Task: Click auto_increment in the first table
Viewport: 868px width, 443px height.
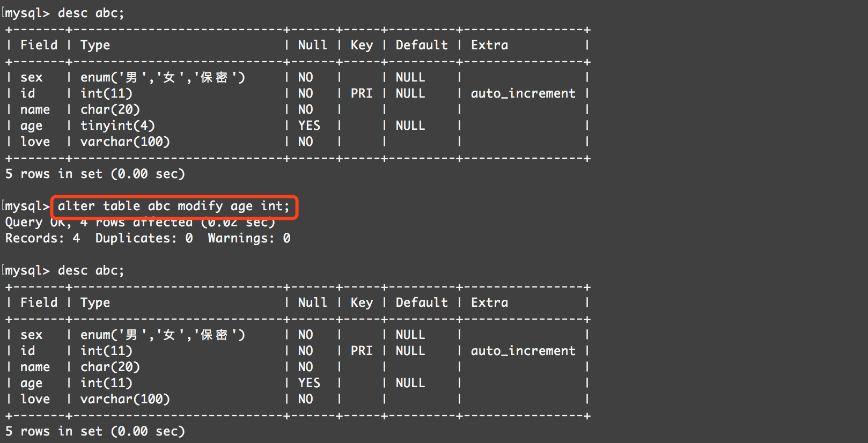Action: [x=523, y=93]
